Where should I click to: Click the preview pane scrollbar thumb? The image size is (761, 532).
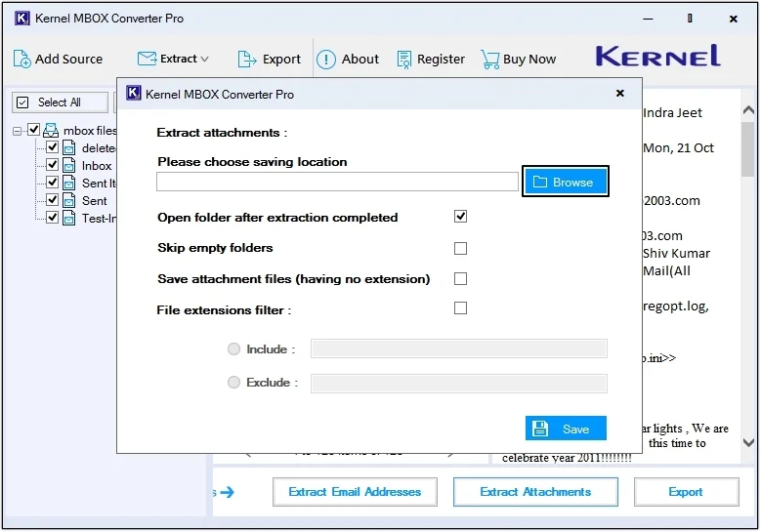pyautogui.click(x=748, y=149)
